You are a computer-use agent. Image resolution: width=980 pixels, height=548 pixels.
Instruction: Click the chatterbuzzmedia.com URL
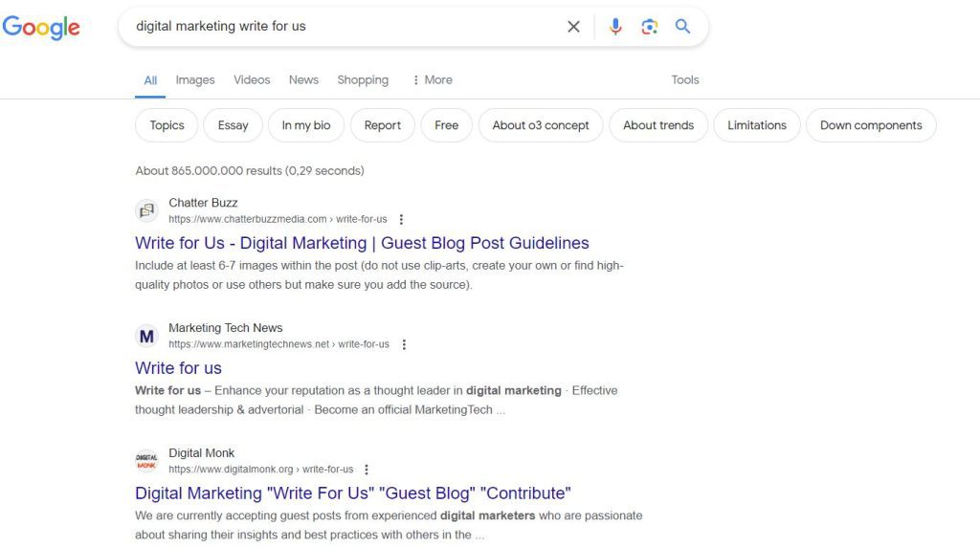click(x=278, y=219)
